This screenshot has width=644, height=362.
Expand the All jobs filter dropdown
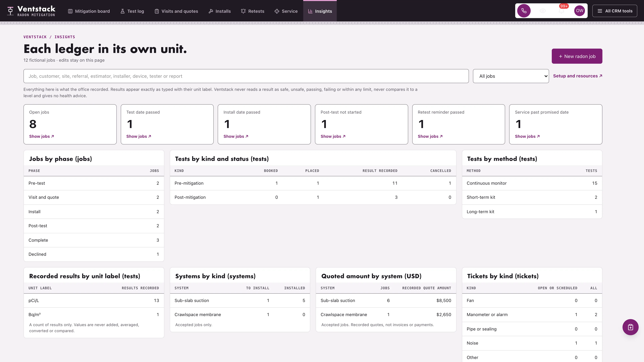511,76
